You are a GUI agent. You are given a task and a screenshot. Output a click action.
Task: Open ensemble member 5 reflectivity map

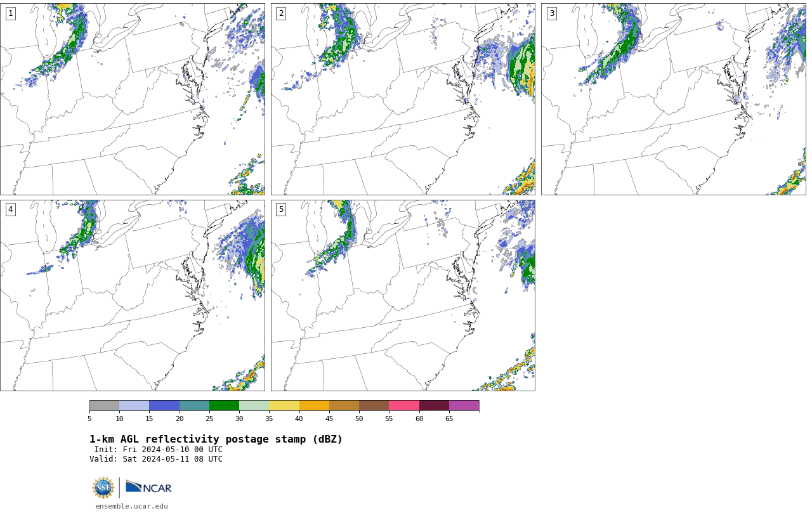403,295
